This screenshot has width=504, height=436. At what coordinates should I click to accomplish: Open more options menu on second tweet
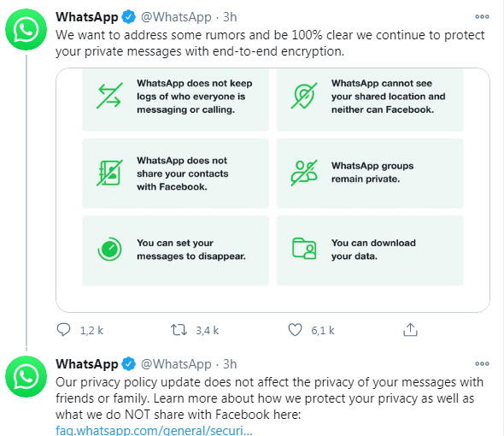pyautogui.click(x=482, y=364)
